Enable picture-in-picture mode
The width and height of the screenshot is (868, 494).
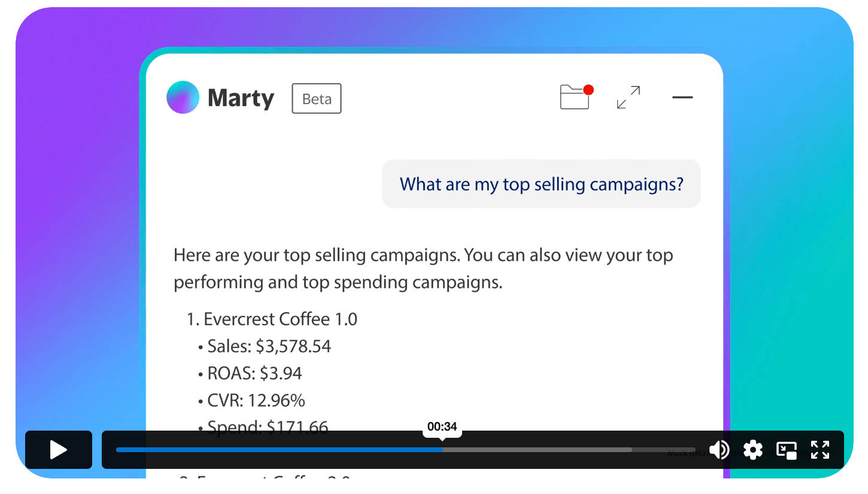[x=786, y=450]
